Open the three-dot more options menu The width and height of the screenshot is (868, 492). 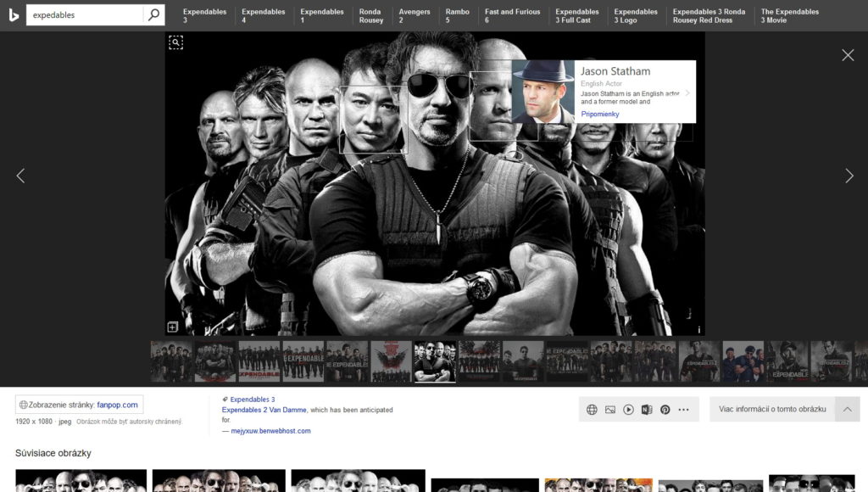(x=684, y=410)
